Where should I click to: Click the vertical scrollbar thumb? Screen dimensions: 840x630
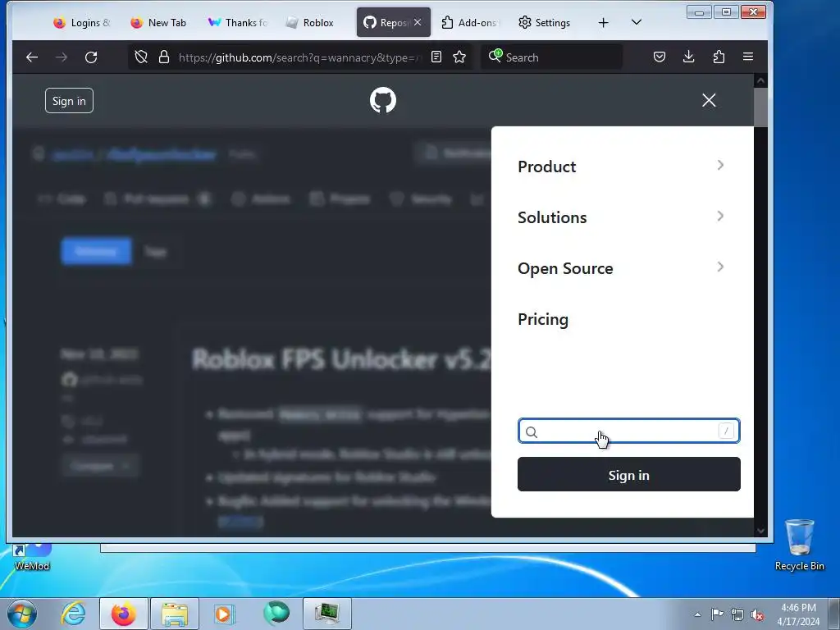click(760, 107)
